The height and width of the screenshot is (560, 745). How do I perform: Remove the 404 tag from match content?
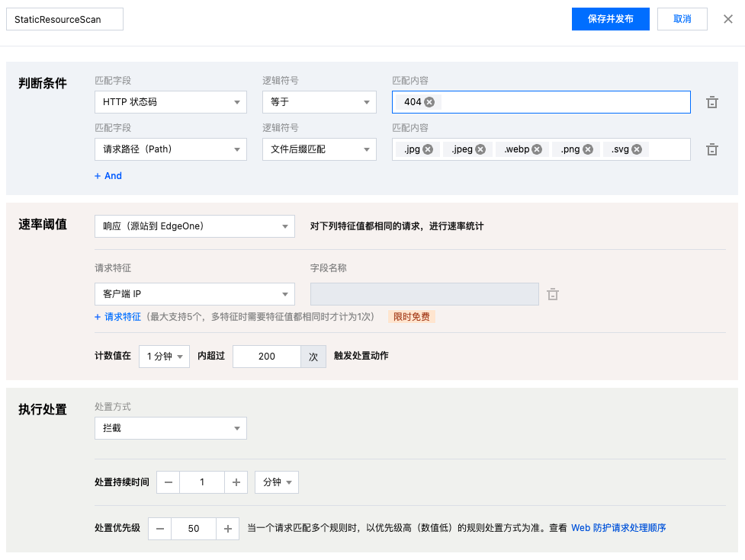tap(429, 102)
